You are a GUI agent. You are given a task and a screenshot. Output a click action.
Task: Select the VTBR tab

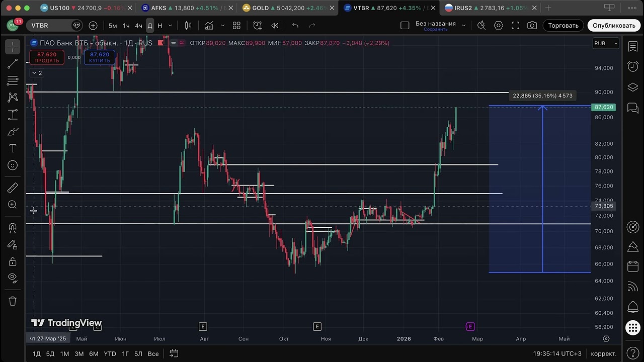388,8
